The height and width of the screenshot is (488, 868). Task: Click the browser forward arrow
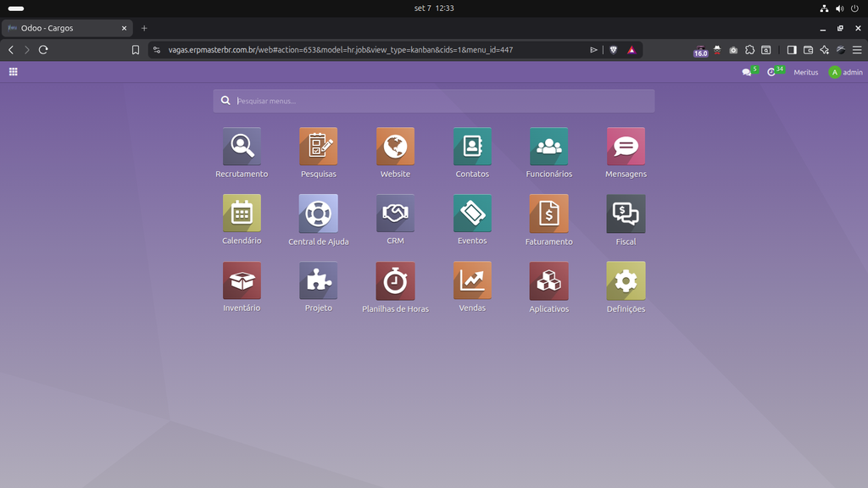tap(26, 50)
